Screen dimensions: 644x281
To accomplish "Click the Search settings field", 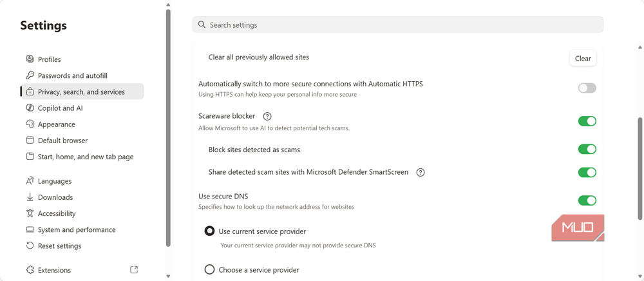I will 397,24.
